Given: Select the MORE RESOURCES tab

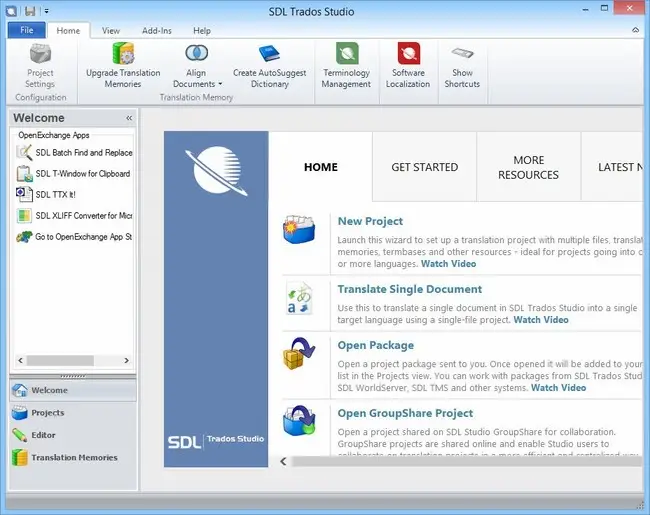Looking at the screenshot, I should click(x=529, y=167).
